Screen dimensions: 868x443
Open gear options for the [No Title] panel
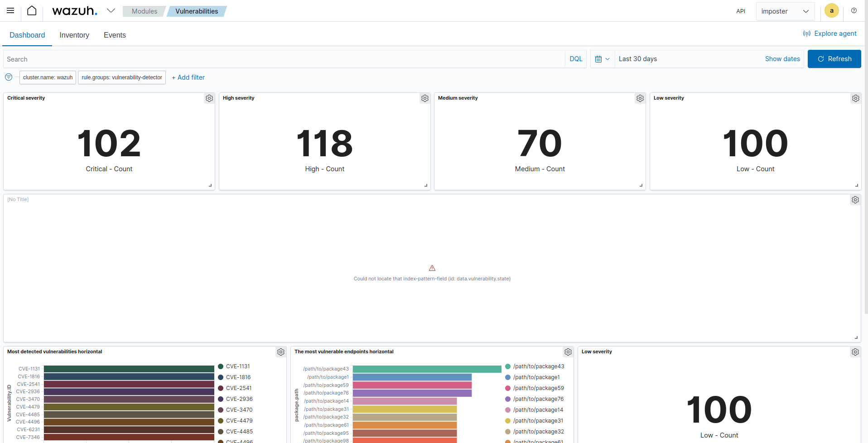tap(855, 199)
